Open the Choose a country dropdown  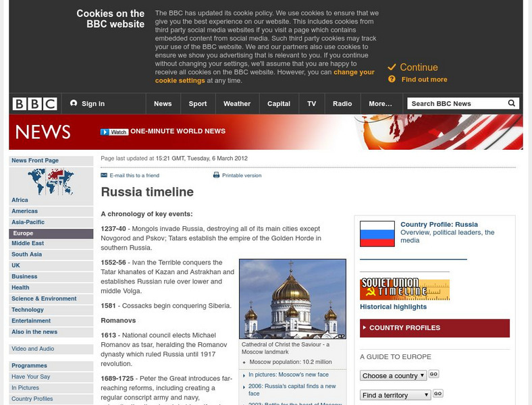[393, 375]
